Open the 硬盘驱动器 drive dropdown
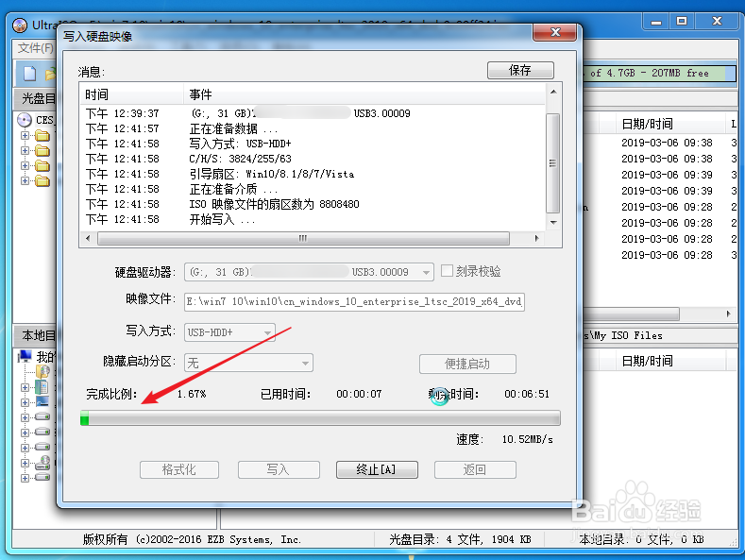745x560 pixels. pos(426,272)
